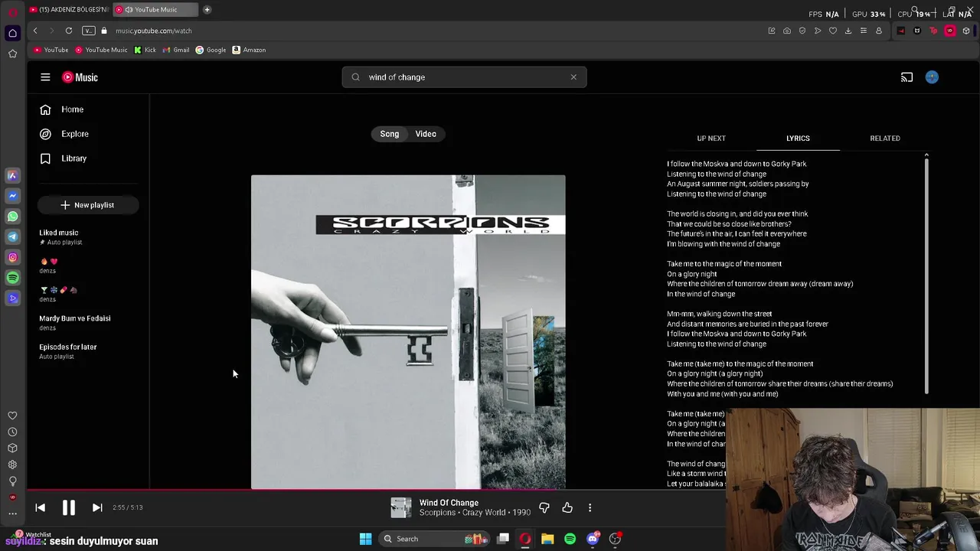
Task: Open the Easy Setup sliders icon
Action: (864, 31)
